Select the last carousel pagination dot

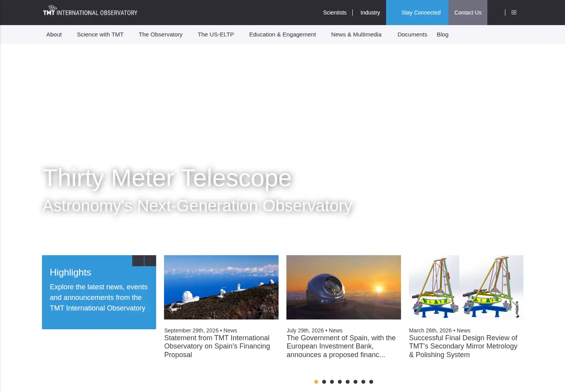[x=371, y=382]
